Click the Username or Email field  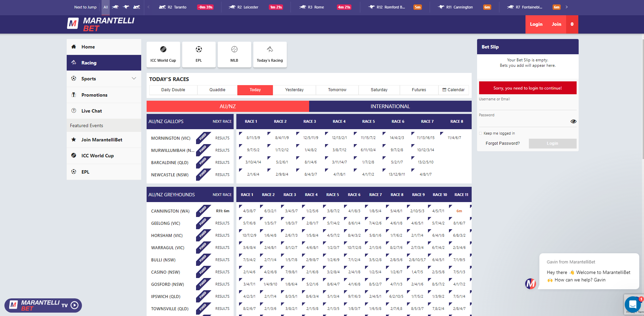tap(528, 105)
